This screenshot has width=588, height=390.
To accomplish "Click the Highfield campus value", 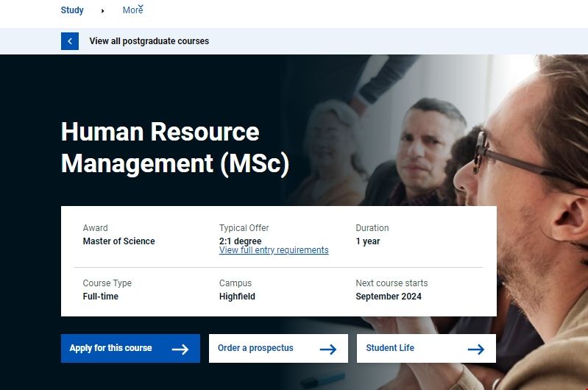I will tap(238, 297).
